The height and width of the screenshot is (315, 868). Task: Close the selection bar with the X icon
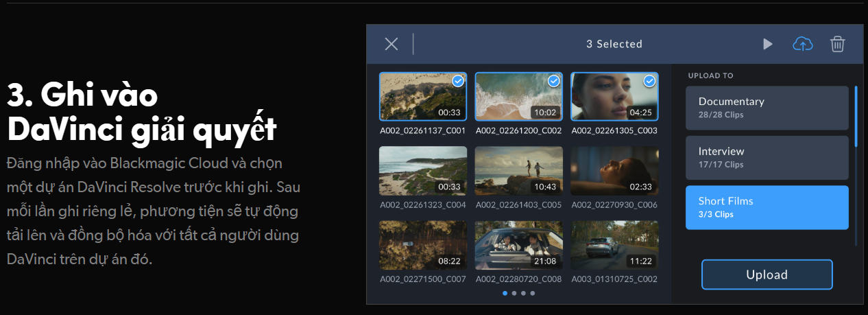point(391,44)
